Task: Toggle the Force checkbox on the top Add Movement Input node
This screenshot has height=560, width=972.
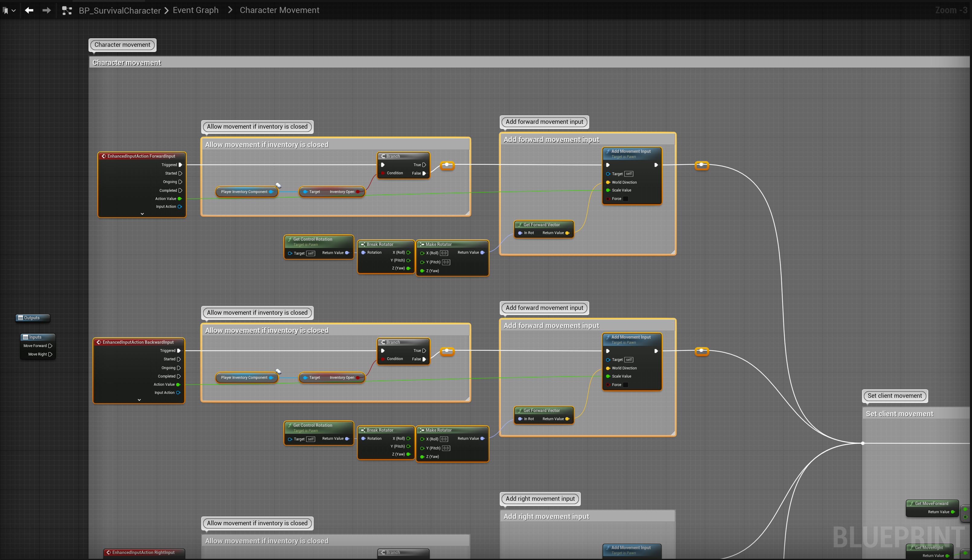Action: pos(625,199)
